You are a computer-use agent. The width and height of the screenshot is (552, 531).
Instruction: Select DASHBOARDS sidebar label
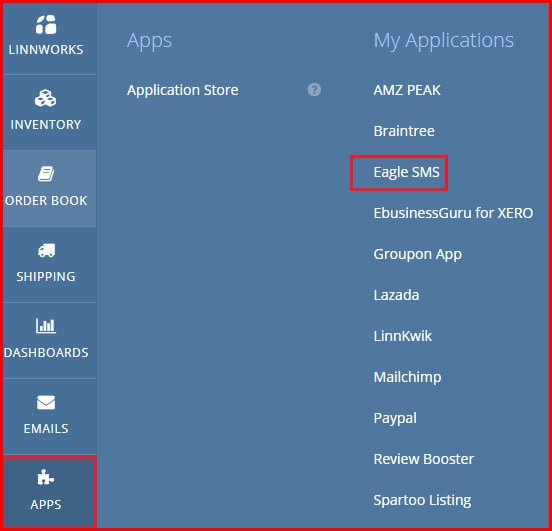click(46, 352)
